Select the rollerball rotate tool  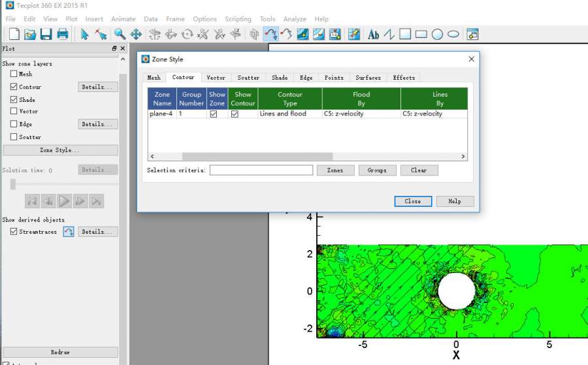pos(171,35)
